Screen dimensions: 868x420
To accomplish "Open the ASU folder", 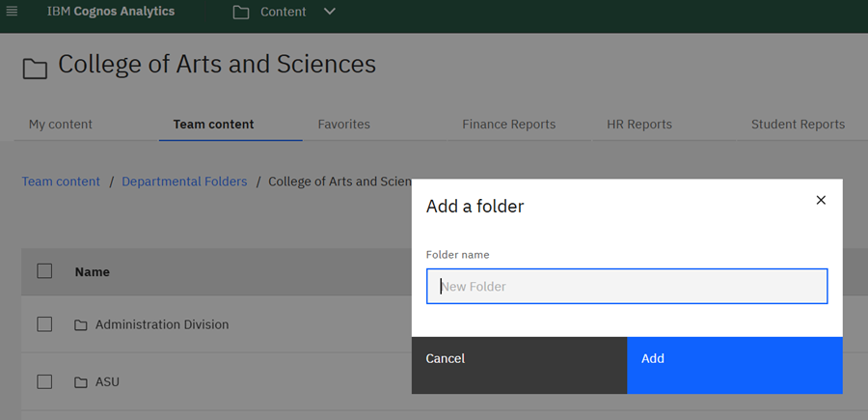I will pyautogui.click(x=107, y=381).
